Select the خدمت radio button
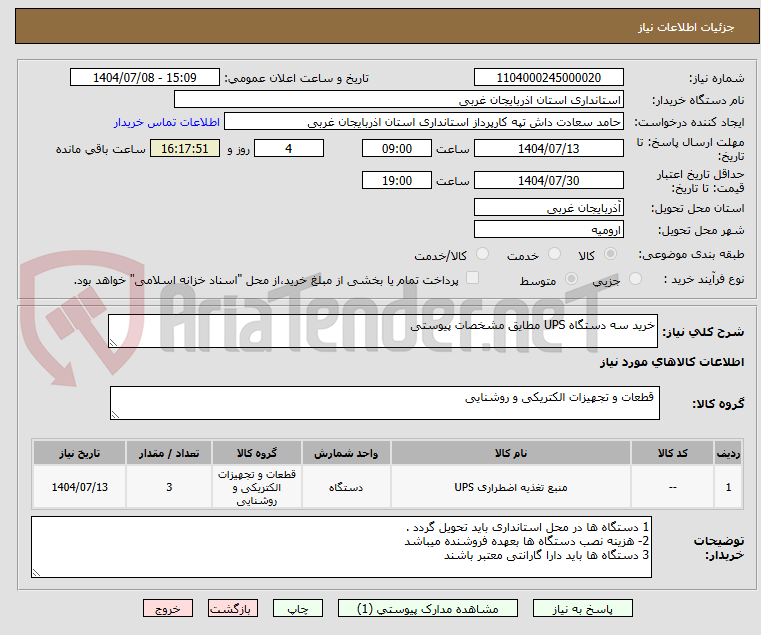 (554, 254)
